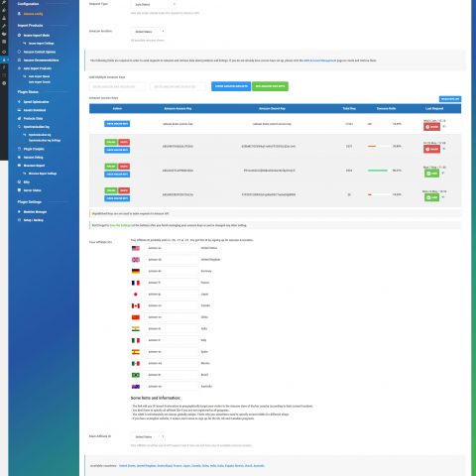Screen dimensions: 476x476
Task: Open the Amazon location dropdown
Action: tap(148, 32)
